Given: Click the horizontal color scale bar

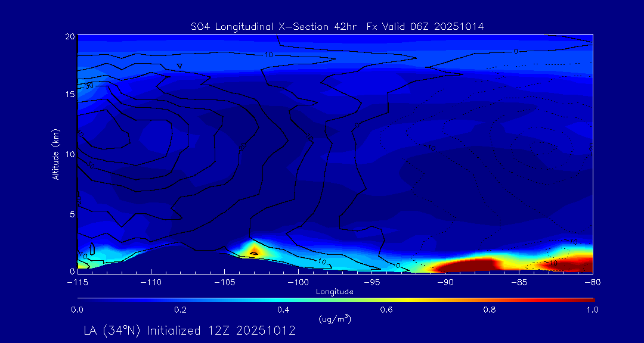Looking at the screenshot, I should [336, 300].
